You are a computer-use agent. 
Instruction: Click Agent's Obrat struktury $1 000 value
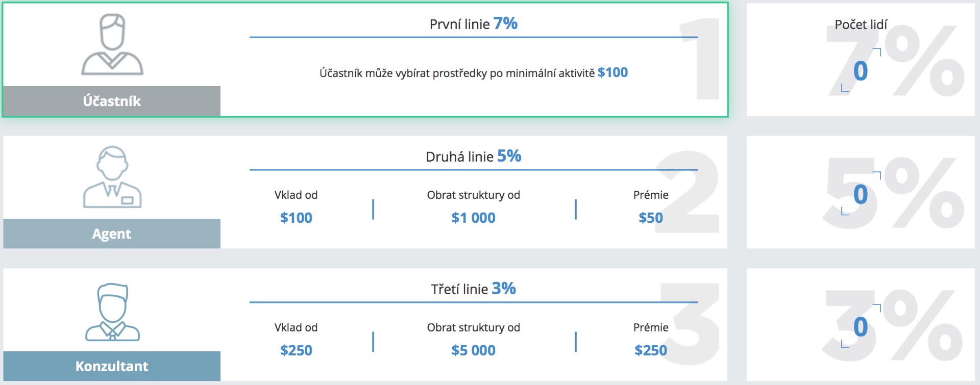point(473,218)
